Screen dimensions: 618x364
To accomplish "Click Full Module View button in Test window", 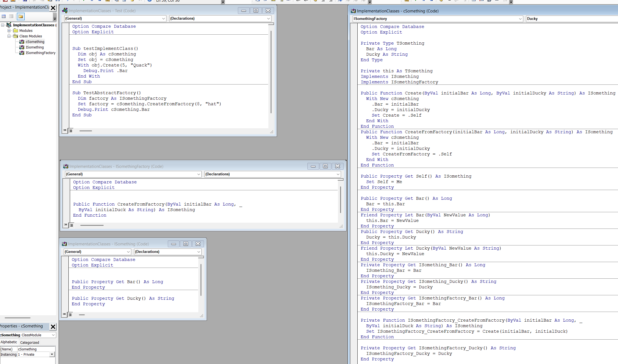I will pos(71,130).
